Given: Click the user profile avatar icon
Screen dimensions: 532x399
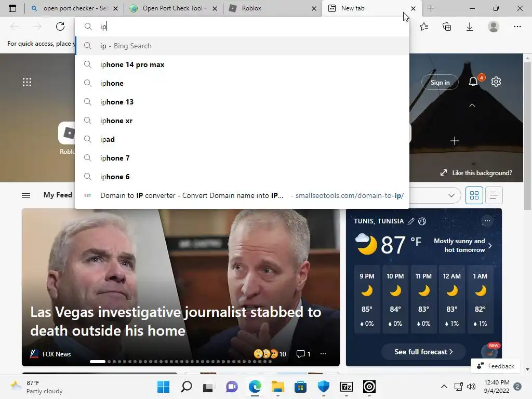Looking at the screenshot, I should [x=494, y=26].
